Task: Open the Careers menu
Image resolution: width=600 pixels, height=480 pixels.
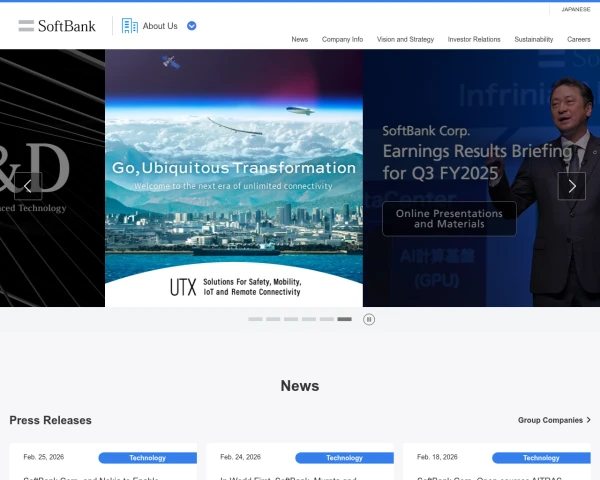Action: point(579,39)
